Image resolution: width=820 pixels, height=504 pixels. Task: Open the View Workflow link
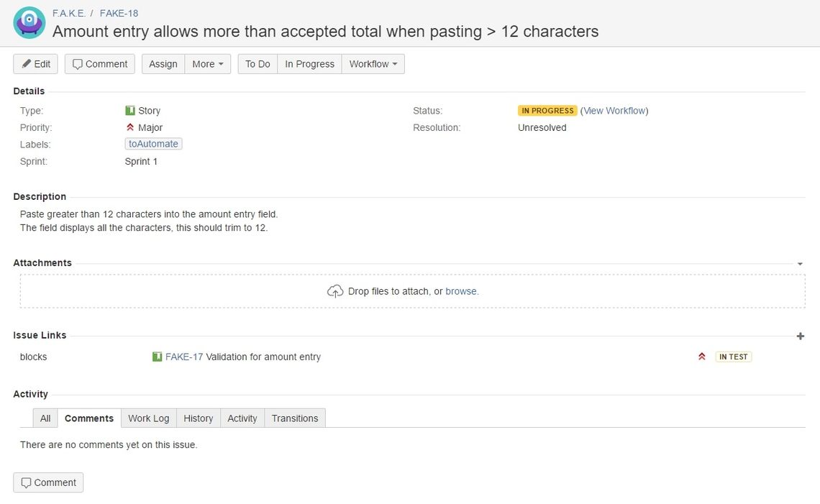614,110
